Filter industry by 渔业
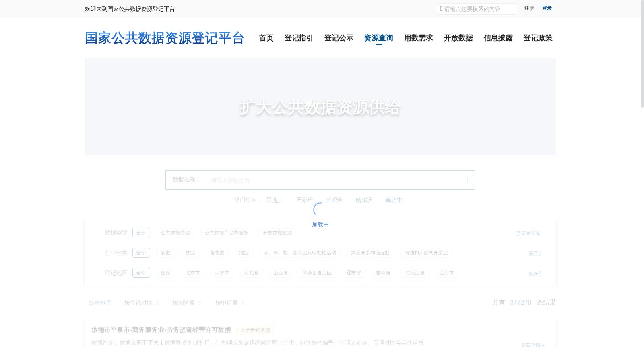 (244, 253)
